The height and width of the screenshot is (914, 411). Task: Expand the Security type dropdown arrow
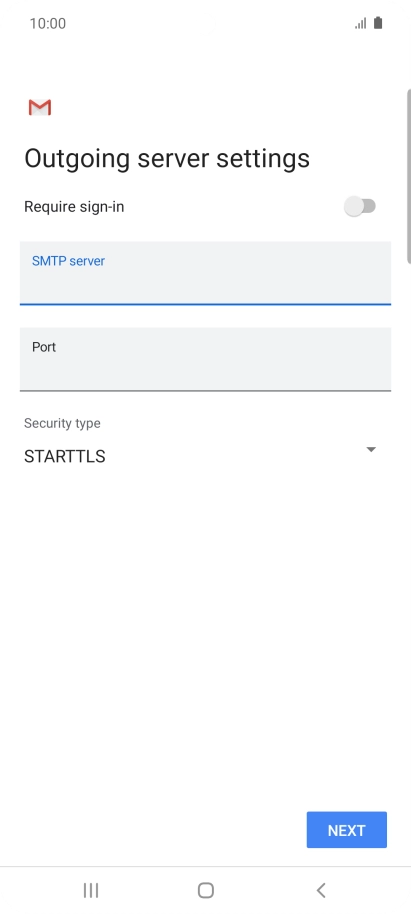pyautogui.click(x=371, y=449)
